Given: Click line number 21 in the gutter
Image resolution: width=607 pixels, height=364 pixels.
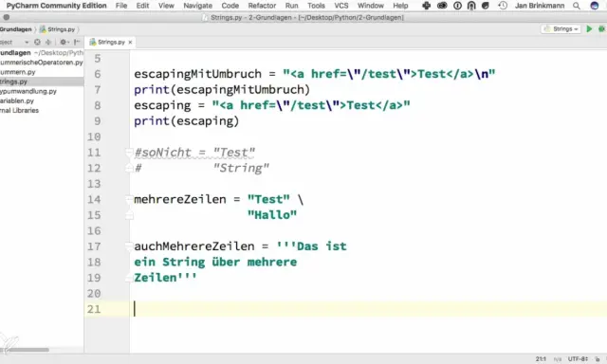Looking at the screenshot, I should [94, 309].
